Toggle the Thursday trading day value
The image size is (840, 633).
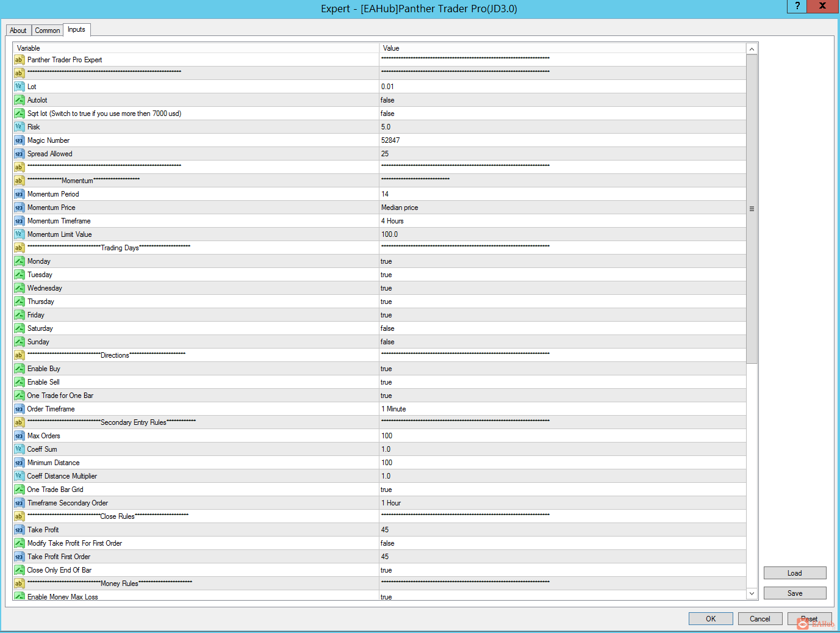(562, 302)
